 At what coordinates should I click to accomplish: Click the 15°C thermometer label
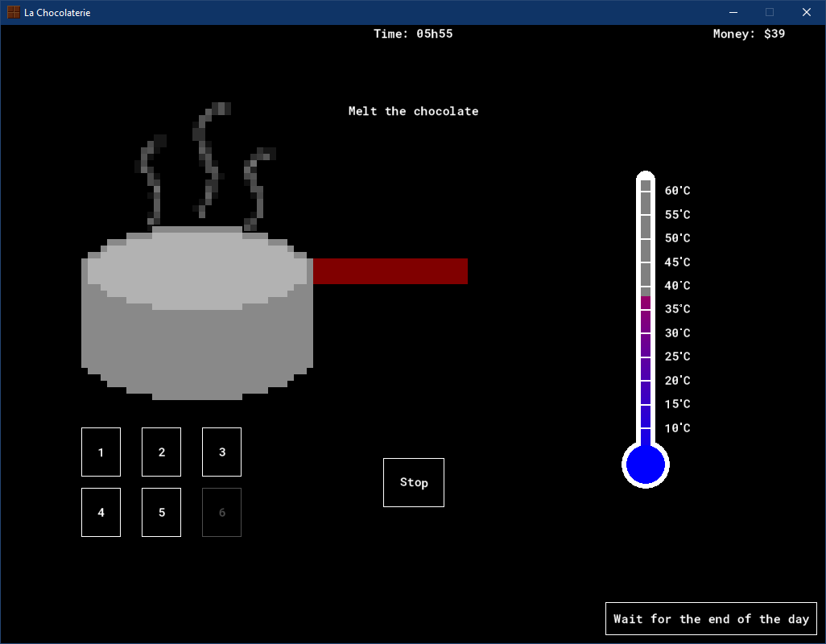[x=677, y=404]
